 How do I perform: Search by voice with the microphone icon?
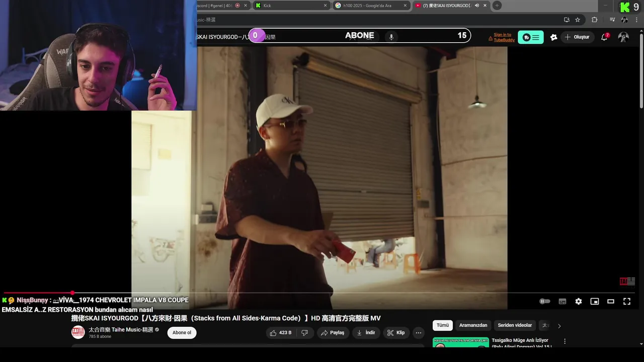(x=391, y=37)
